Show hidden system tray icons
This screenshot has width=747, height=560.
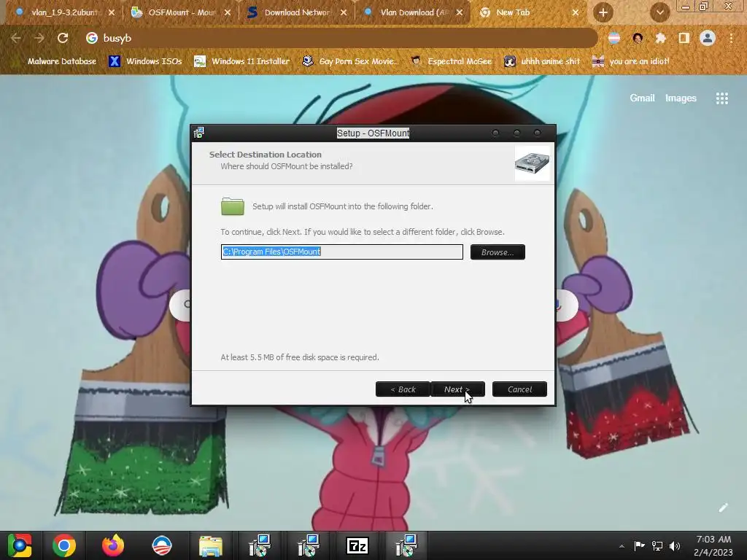pyautogui.click(x=622, y=546)
